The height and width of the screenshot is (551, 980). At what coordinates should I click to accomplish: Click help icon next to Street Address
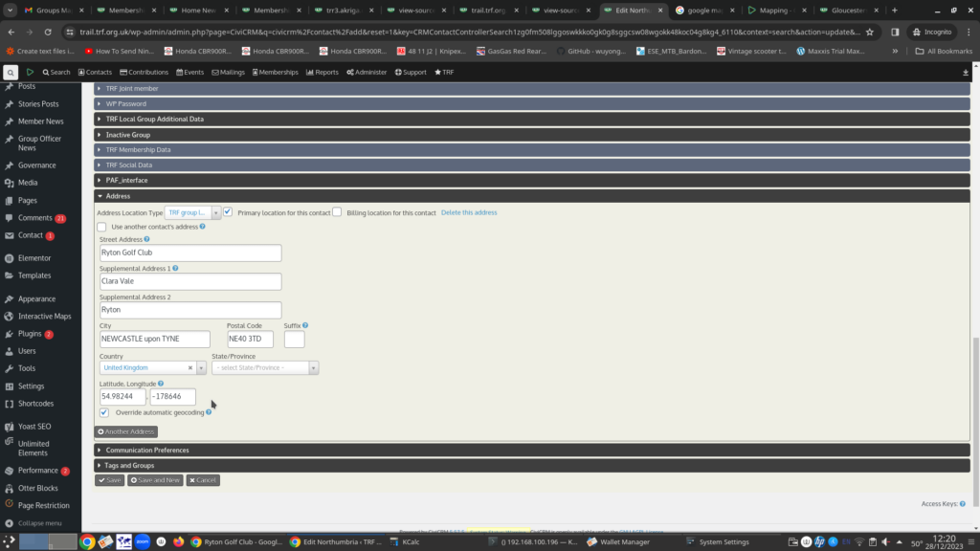[146, 240]
